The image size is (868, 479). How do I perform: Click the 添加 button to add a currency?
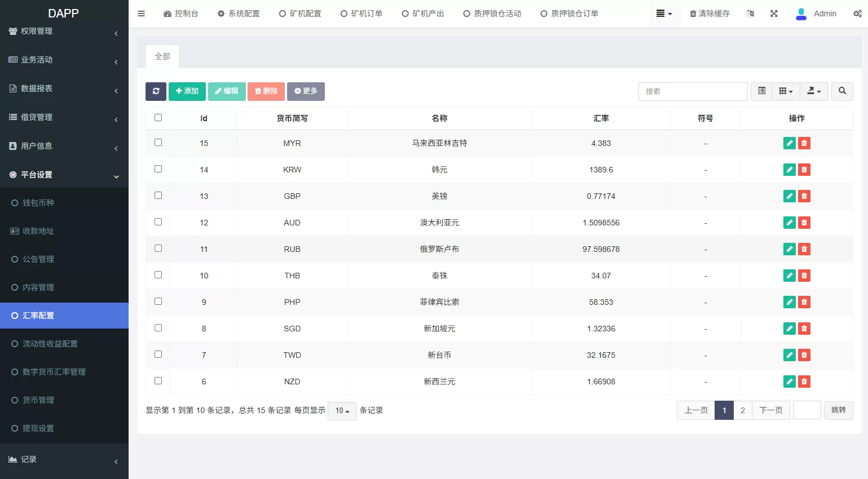(187, 91)
